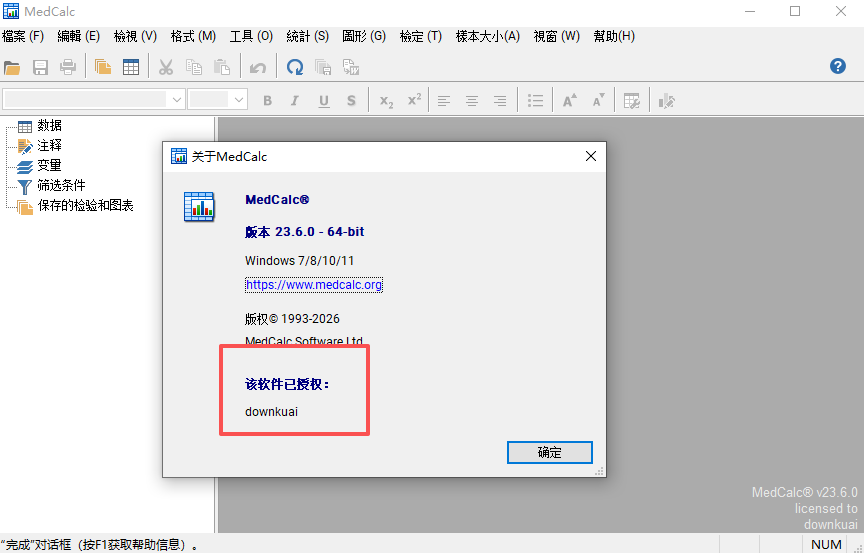Open the 檢定 (T) menu

(x=420, y=36)
